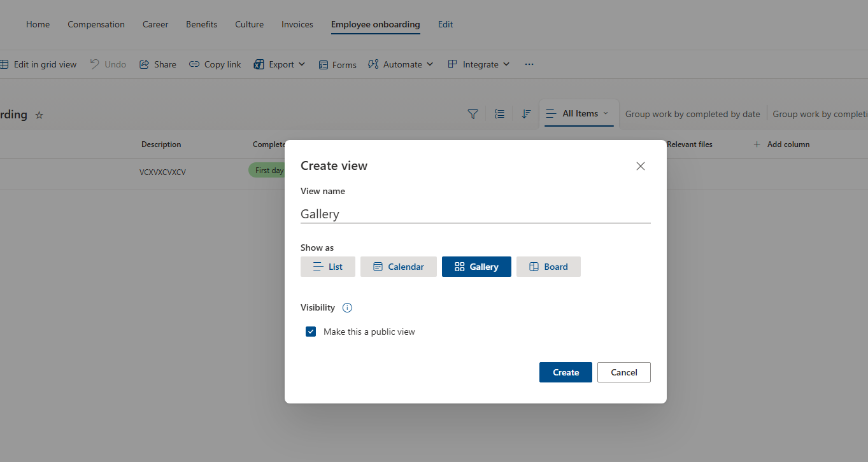Image resolution: width=868 pixels, height=462 pixels.
Task: Open the All Items view dropdown
Action: [579, 114]
